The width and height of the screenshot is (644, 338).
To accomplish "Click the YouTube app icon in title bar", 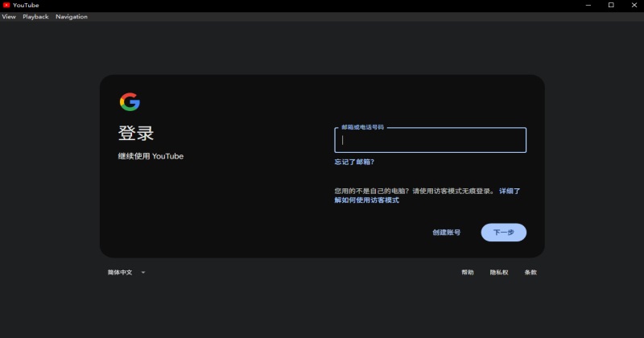I will [x=6, y=5].
